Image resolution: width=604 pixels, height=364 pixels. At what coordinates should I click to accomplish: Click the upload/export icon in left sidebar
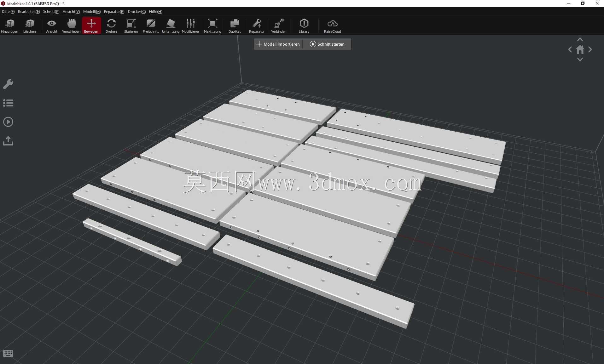(8, 141)
